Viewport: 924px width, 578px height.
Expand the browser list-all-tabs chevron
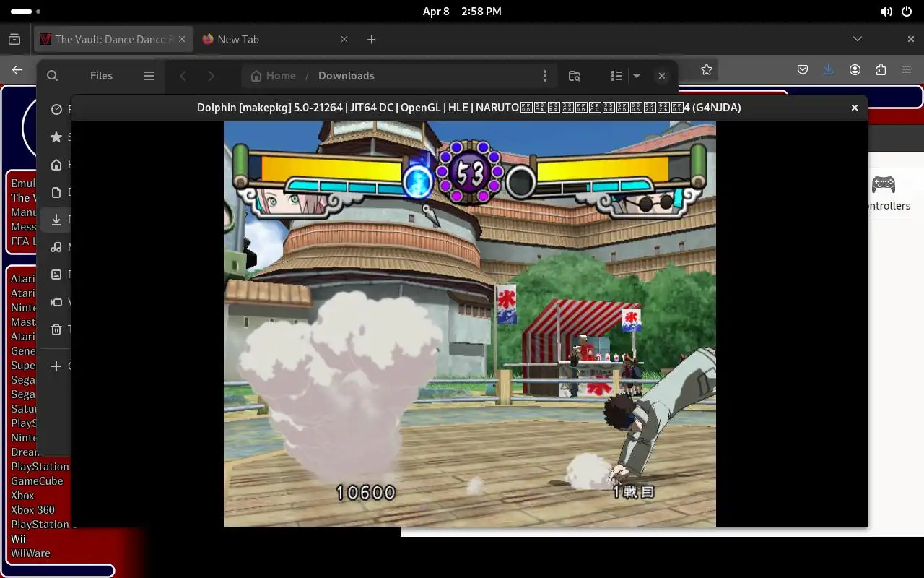tap(858, 39)
